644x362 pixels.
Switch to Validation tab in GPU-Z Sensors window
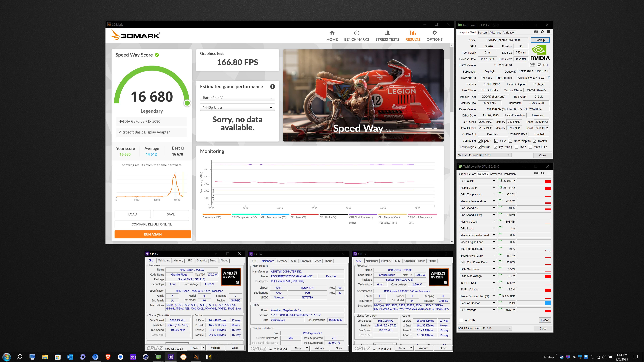click(509, 174)
